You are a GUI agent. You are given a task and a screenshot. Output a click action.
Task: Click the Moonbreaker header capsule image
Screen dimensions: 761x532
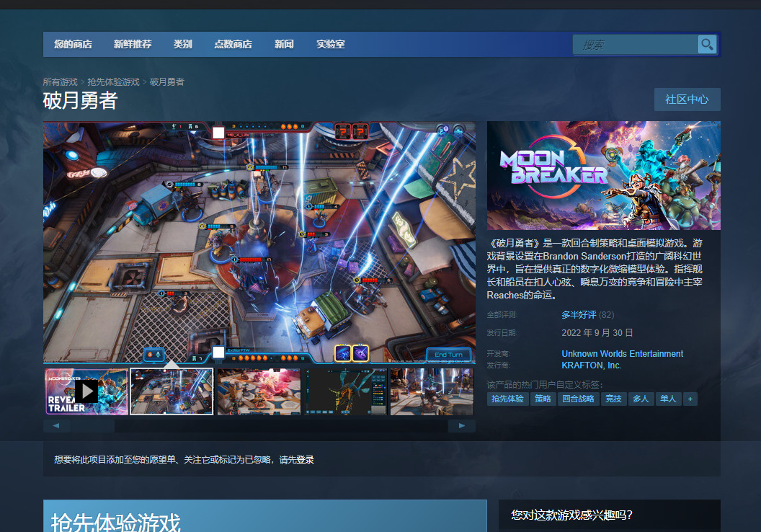point(604,175)
